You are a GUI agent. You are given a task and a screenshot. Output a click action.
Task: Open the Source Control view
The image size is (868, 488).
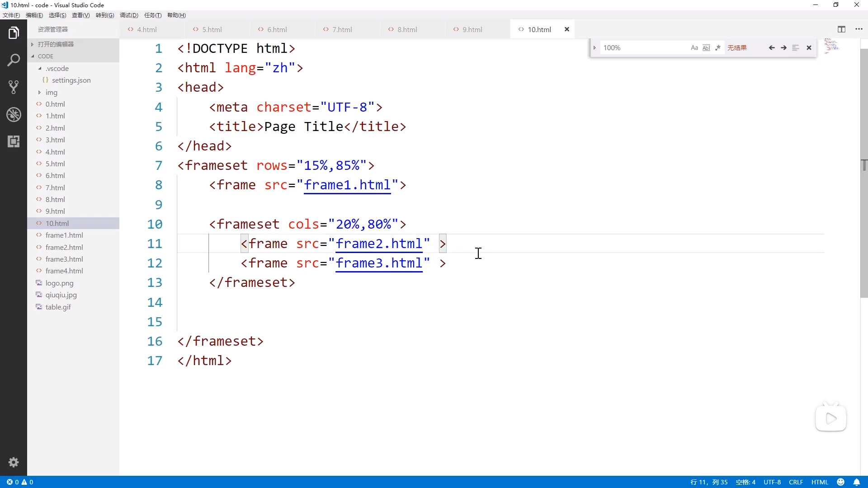[x=14, y=87]
